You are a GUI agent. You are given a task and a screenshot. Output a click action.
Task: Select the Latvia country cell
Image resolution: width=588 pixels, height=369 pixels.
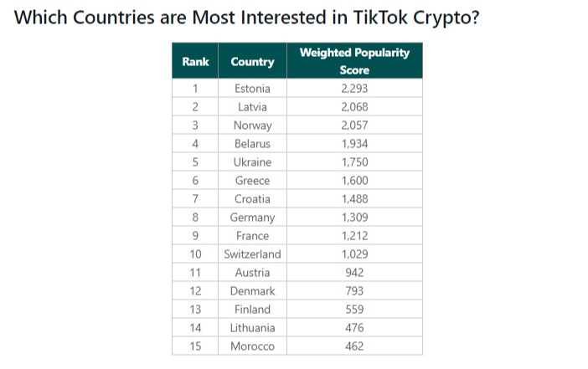252,107
